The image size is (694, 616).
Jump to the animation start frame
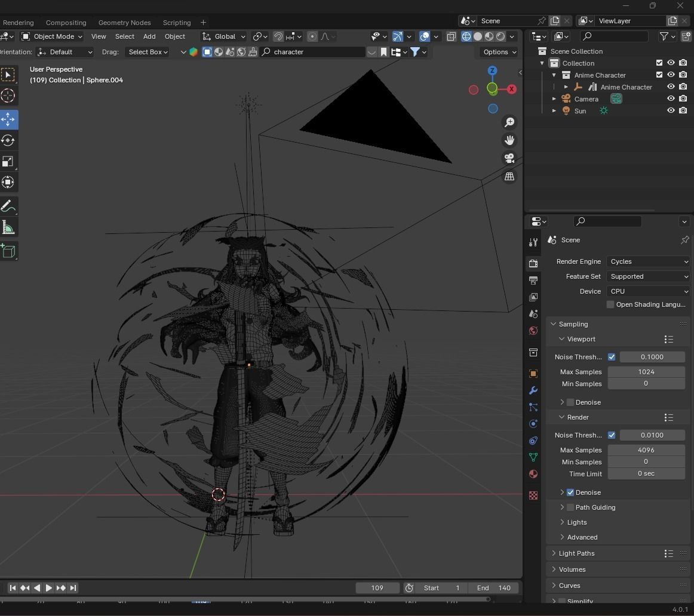click(x=13, y=588)
